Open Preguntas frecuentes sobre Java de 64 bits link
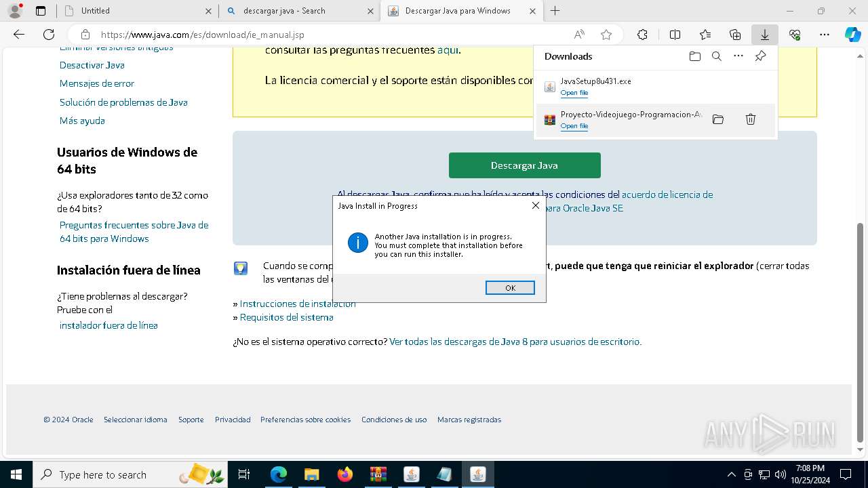Screen dimensions: 868x488 click(134, 232)
